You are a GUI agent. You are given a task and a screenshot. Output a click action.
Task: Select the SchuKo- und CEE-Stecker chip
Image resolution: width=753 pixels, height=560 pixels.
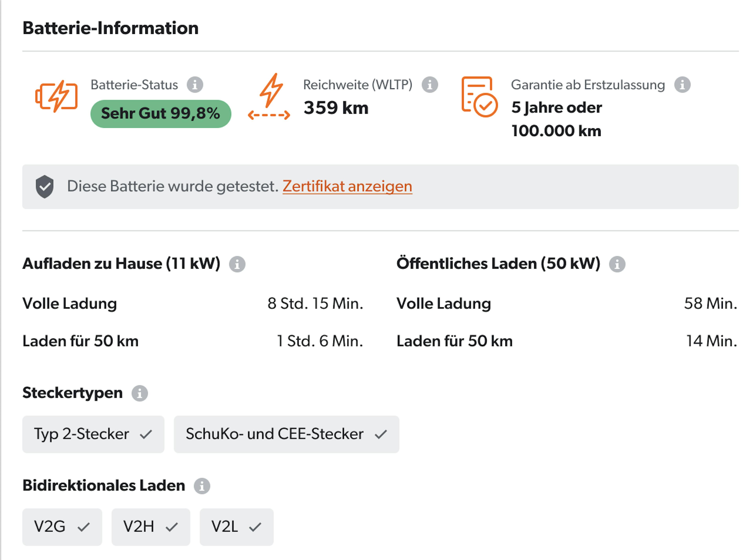[287, 434]
